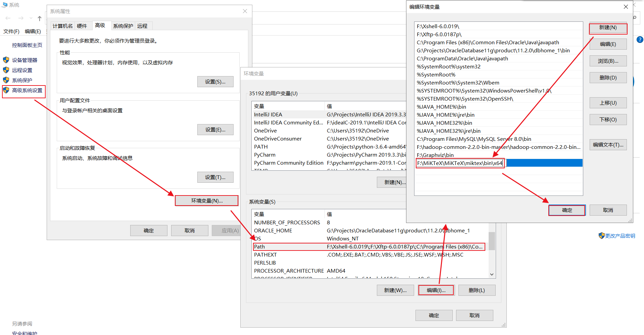Select MySQL Server 8.0\bin path entry

[x=499, y=139]
